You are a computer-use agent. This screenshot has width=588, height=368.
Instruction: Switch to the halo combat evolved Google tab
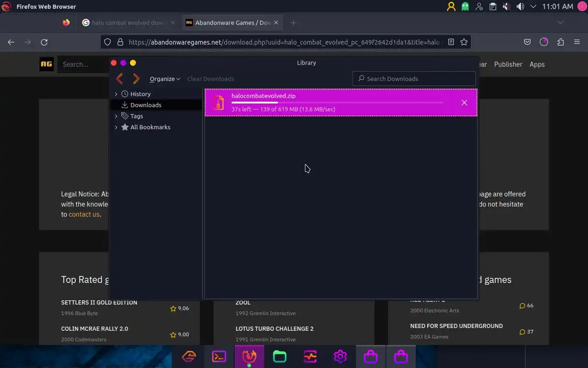[128, 23]
